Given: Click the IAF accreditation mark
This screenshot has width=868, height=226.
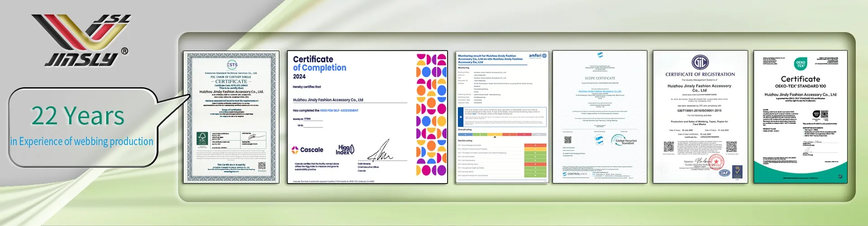Looking at the screenshot, I should (x=725, y=172).
